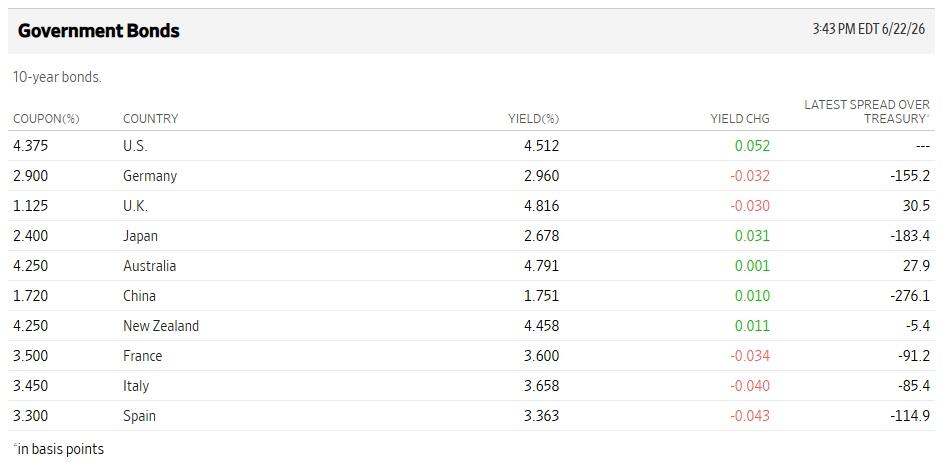Click the COUPON(%) column header
Screen dimensions: 942x462
(x=46, y=119)
